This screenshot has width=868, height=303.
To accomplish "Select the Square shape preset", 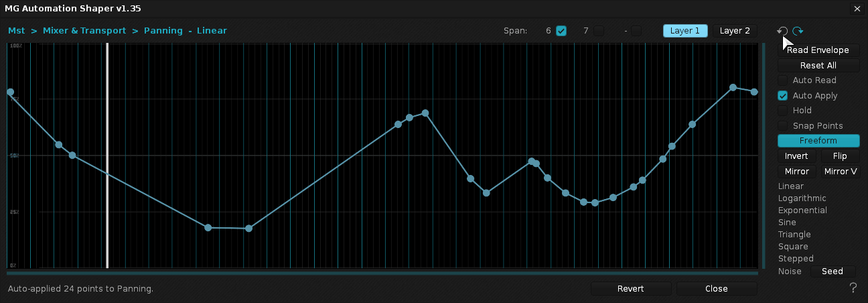I will coord(793,247).
